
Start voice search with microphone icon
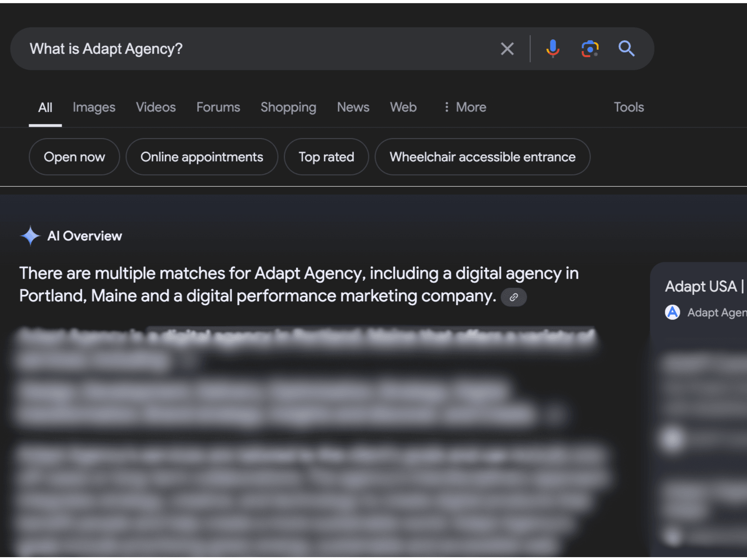[553, 49]
